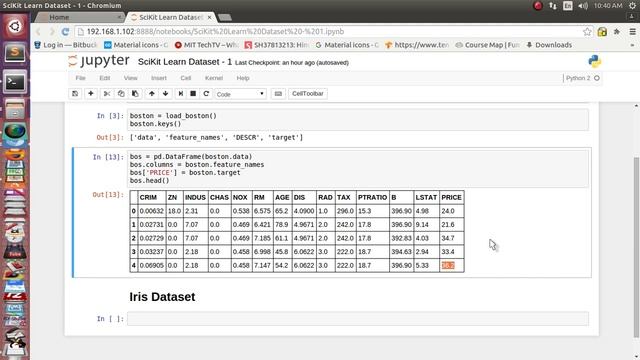Click the code cell In [3]

pos(358,120)
